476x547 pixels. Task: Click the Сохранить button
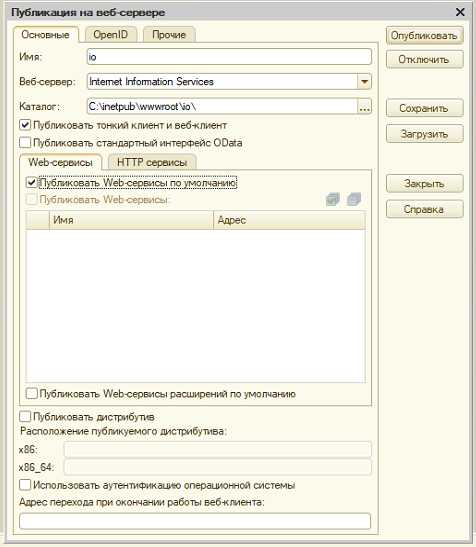pos(425,108)
